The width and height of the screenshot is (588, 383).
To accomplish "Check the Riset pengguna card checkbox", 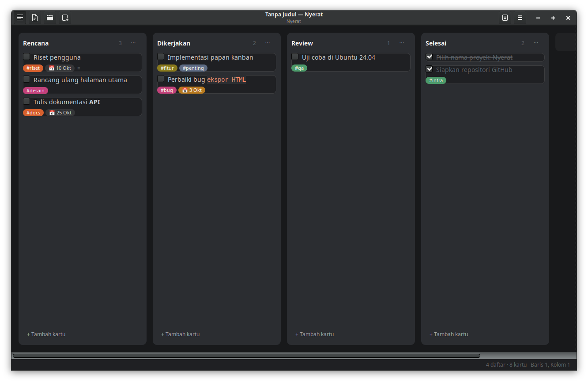I will click(26, 57).
